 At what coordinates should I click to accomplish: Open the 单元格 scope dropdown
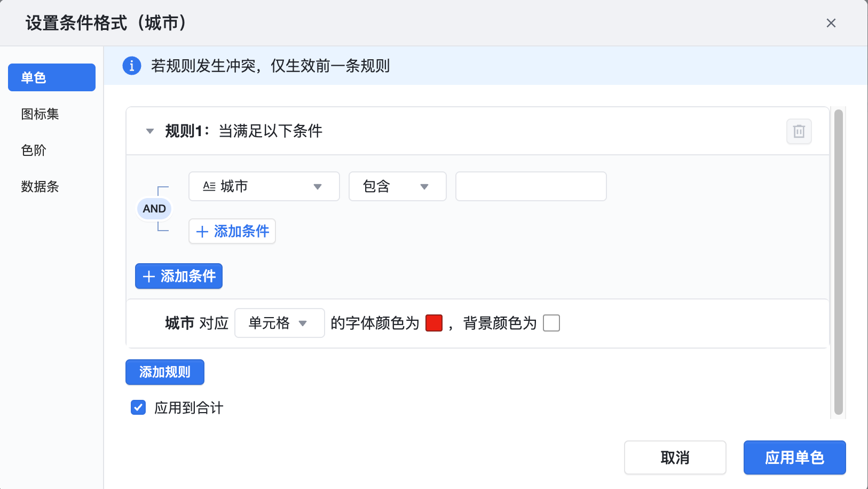click(279, 323)
